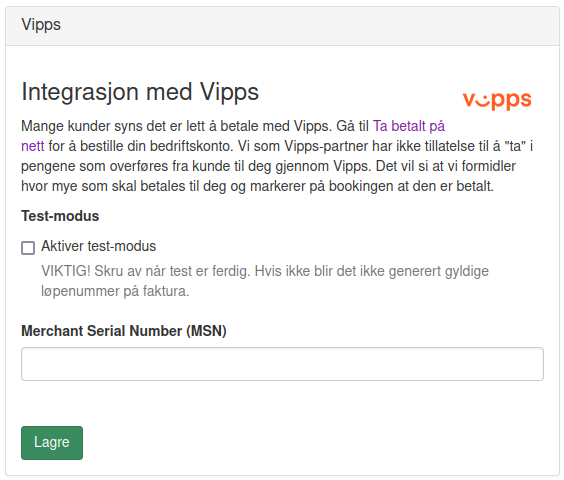Image resolution: width=564 pixels, height=480 pixels.
Task: Open the Ta betalt på link
Action: click(409, 126)
